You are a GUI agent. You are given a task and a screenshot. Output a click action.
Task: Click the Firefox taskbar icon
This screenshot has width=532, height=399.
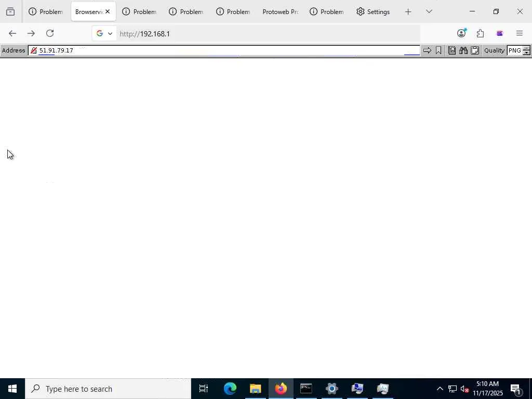click(x=281, y=389)
